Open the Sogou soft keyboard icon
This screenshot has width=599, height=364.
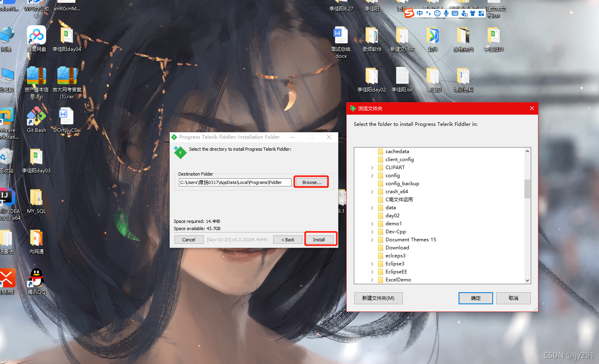[x=455, y=13]
